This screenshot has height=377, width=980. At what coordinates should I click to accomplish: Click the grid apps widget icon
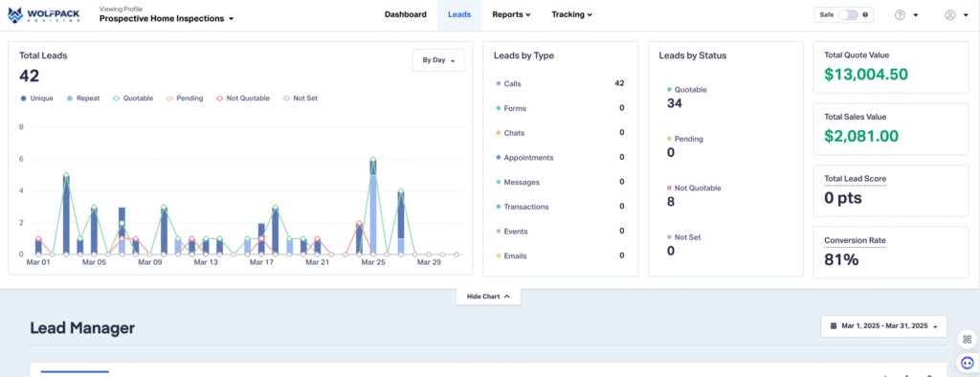(x=967, y=340)
